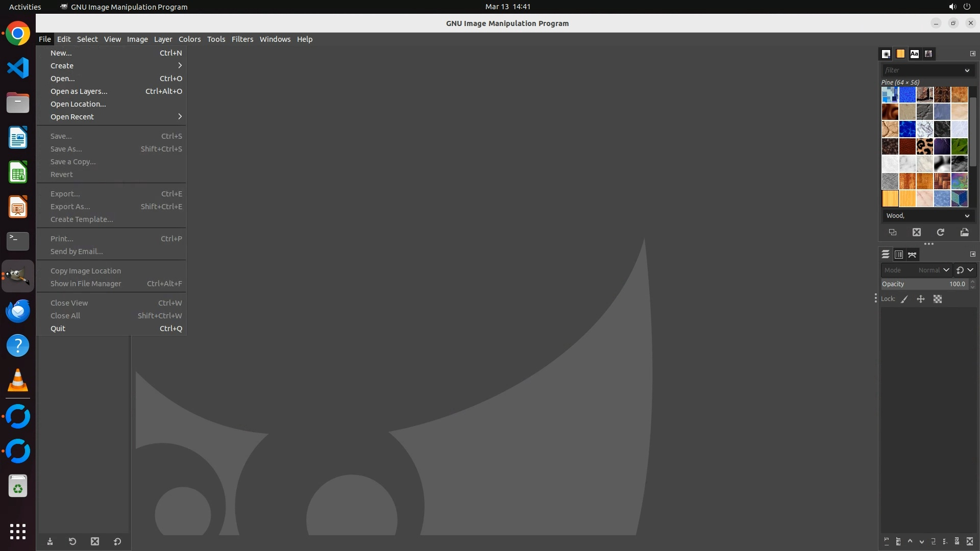The width and height of the screenshot is (980, 551).
Task: Open the Brushes tab in the dock
Action: (886, 54)
